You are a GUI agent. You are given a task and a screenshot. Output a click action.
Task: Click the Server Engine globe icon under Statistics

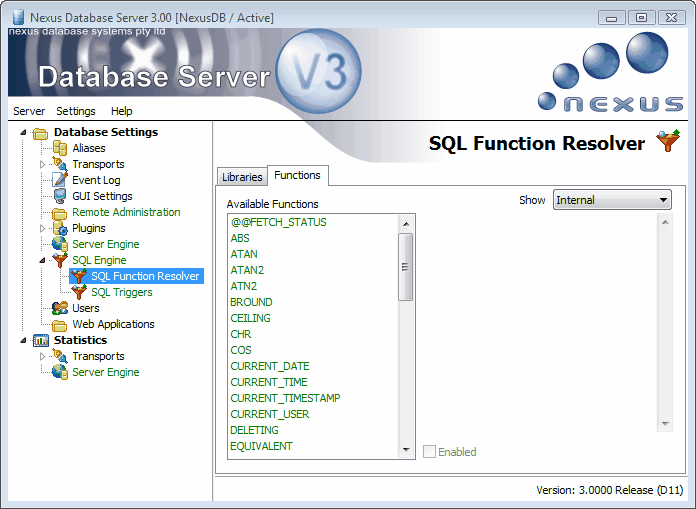pyautogui.click(x=59, y=372)
